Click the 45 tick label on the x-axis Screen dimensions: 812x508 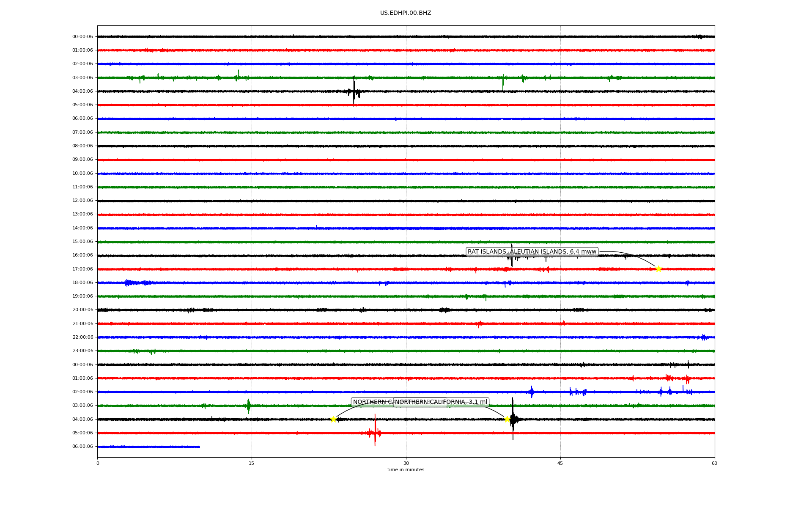(560, 463)
